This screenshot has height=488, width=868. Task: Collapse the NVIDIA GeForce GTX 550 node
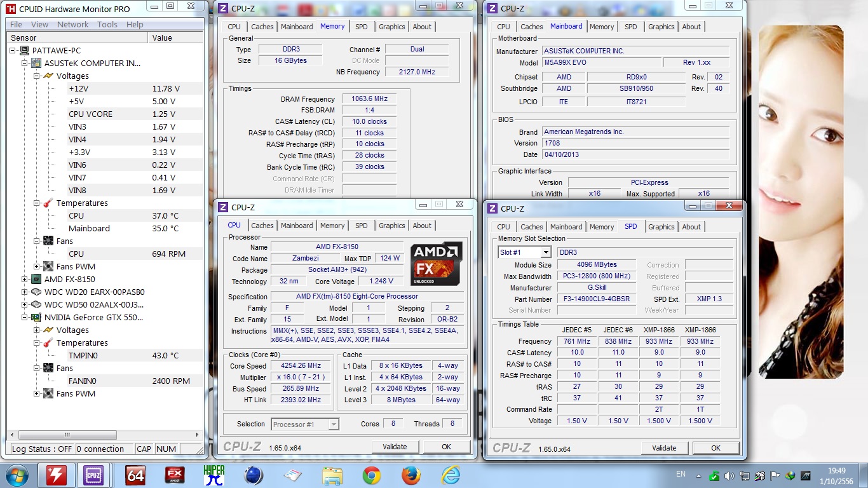click(25, 317)
